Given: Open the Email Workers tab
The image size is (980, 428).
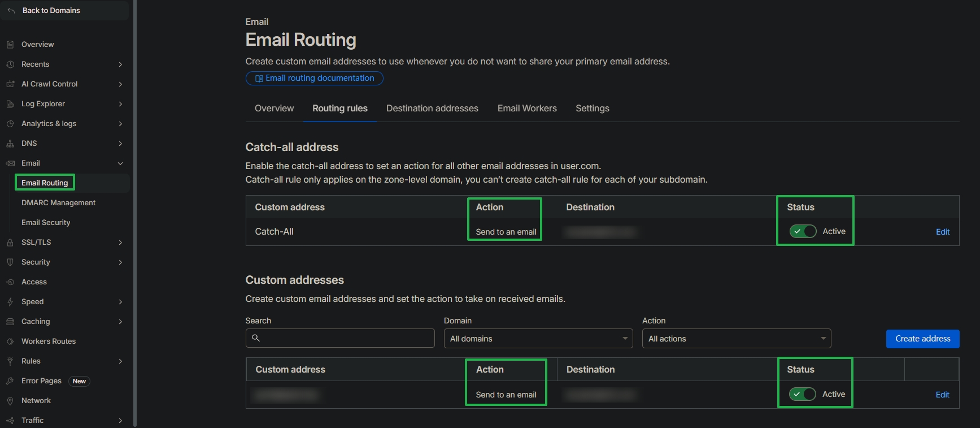Looking at the screenshot, I should 527,109.
